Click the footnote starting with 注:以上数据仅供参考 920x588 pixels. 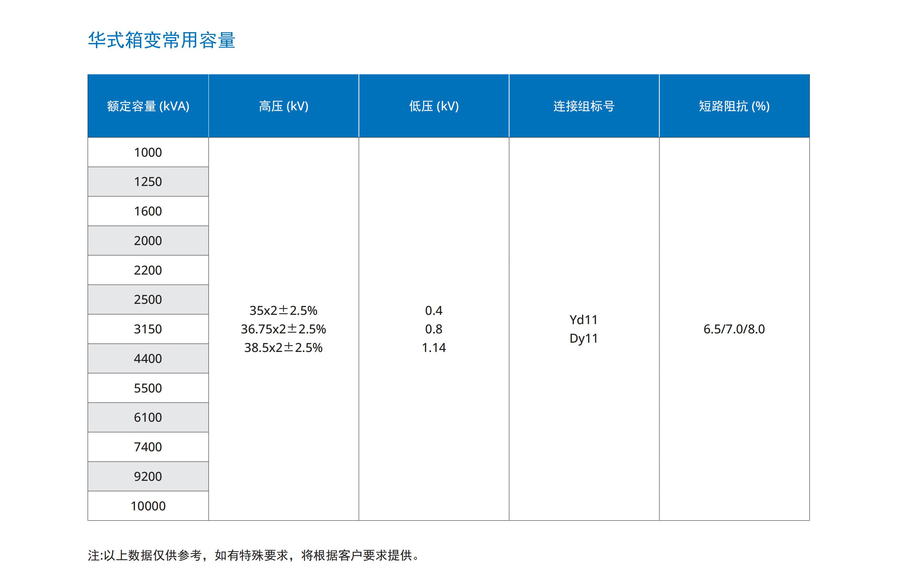[254, 556]
